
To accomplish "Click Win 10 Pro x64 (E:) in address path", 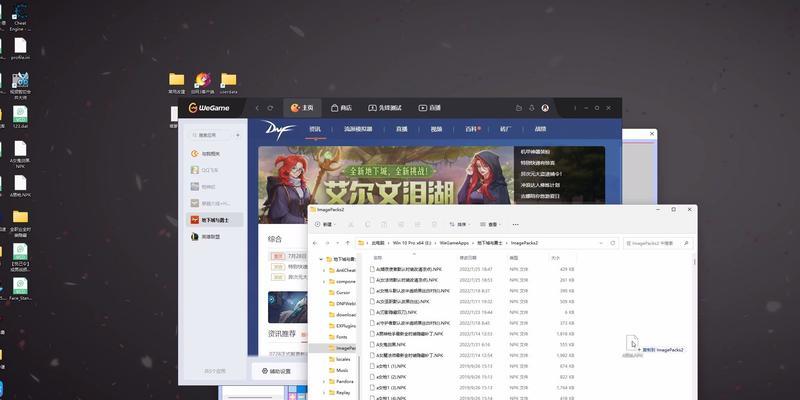I will (412, 243).
